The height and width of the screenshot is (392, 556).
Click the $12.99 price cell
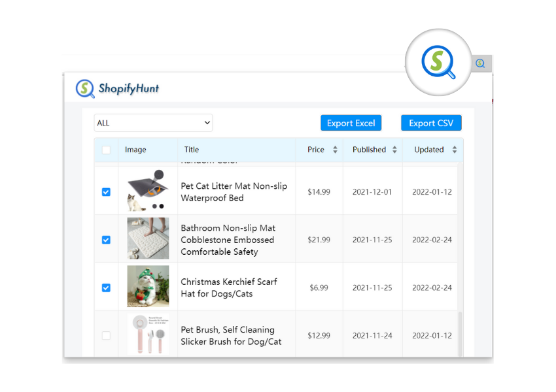pyautogui.click(x=319, y=335)
